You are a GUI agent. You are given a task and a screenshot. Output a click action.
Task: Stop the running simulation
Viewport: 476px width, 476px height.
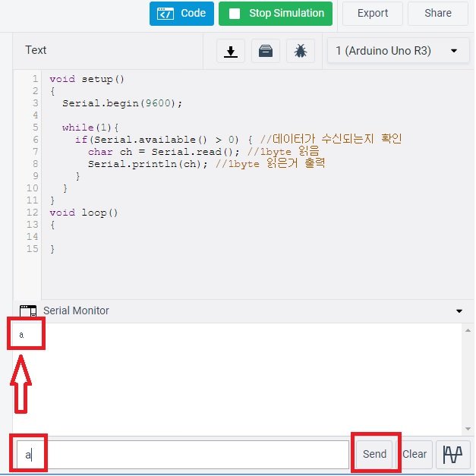coord(276,14)
